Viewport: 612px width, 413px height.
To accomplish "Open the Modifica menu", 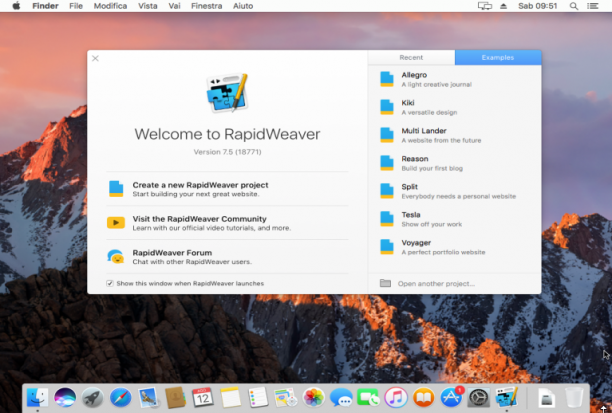I will [110, 6].
